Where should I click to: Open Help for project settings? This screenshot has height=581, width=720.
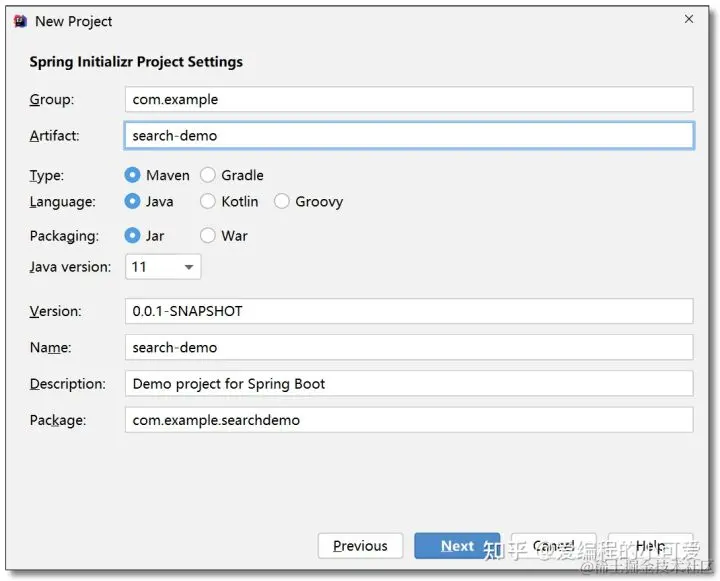click(651, 546)
